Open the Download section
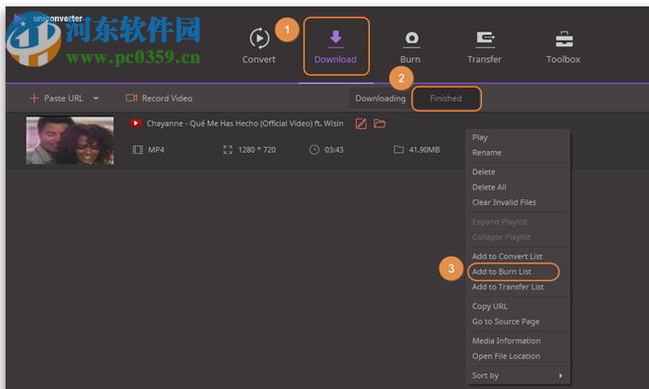Image resolution: width=649 pixels, height=389 pixels. pos(336,46)
